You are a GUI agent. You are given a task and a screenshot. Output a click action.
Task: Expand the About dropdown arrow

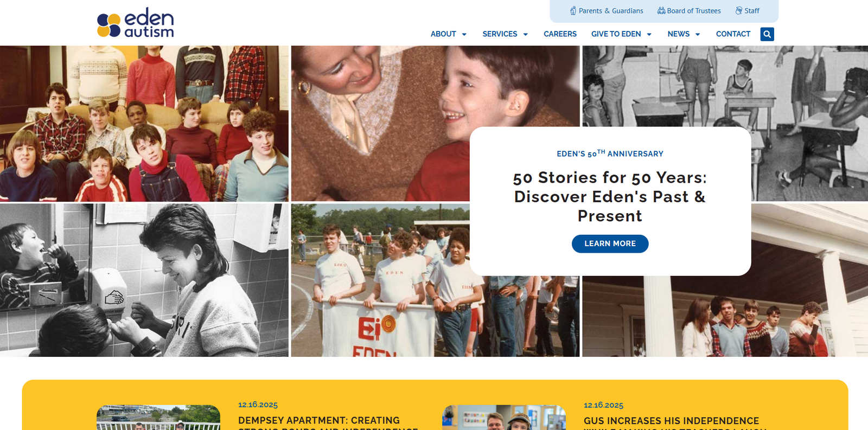click(x=464, y=34)
